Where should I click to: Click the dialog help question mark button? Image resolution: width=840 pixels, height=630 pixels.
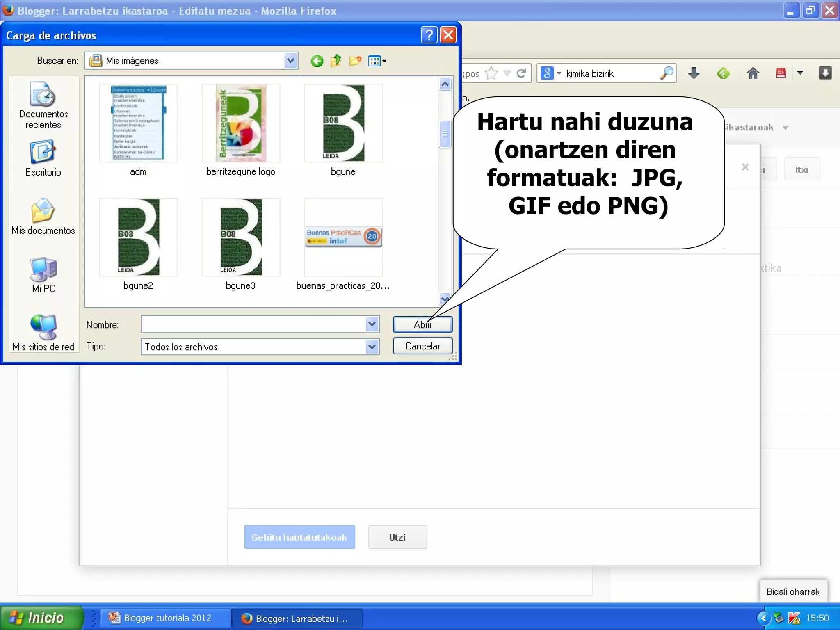point(429,35)
